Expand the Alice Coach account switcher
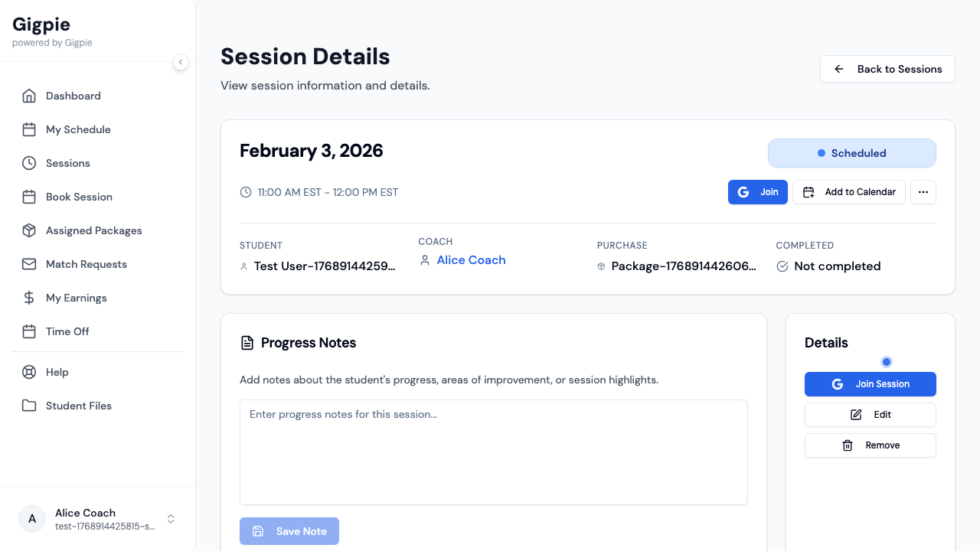 (x=171, y=519)
